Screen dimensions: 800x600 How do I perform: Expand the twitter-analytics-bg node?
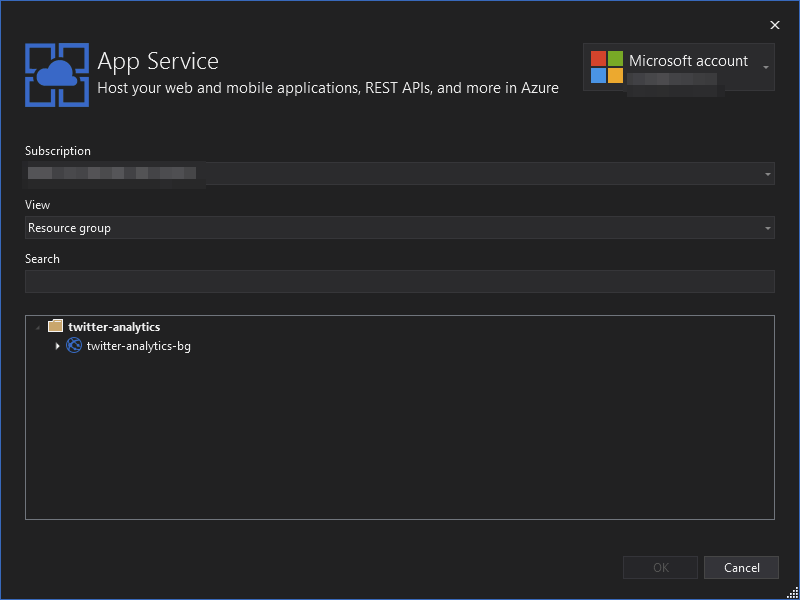click(57, 346)
